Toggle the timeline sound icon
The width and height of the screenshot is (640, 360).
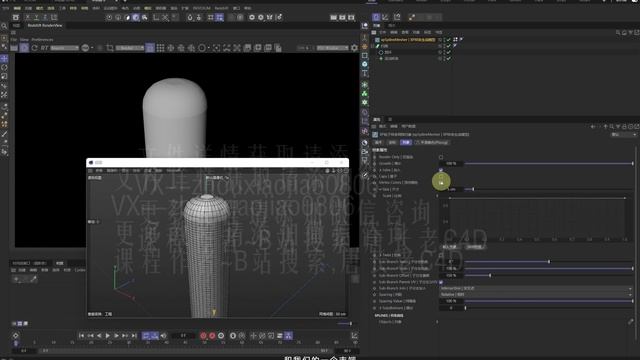point(164,336)
